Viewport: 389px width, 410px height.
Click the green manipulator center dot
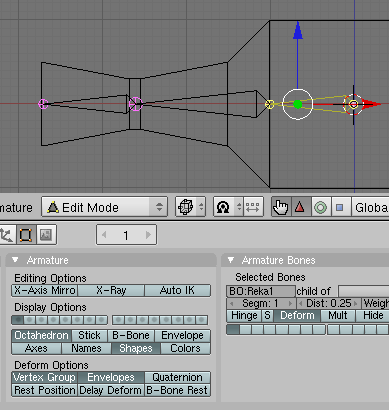tap(298, 104)
